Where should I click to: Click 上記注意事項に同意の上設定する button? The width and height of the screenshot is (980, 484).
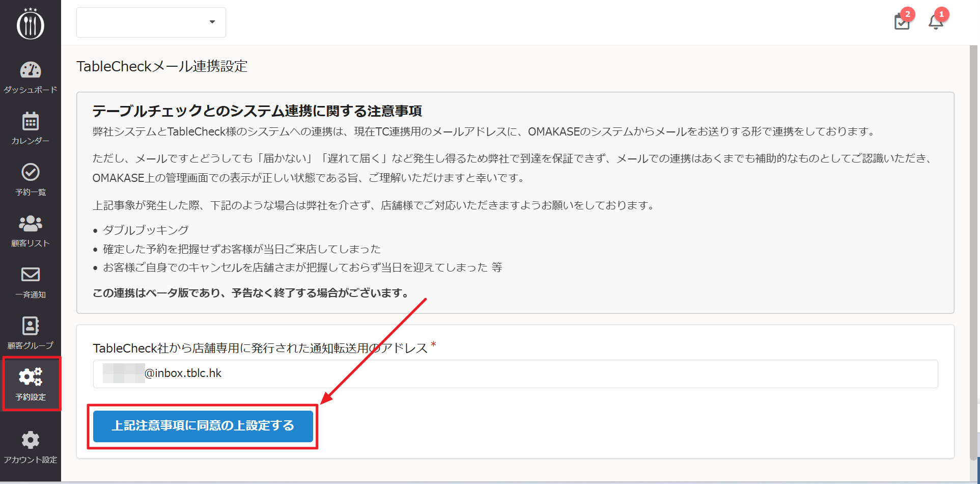point(203,426)
